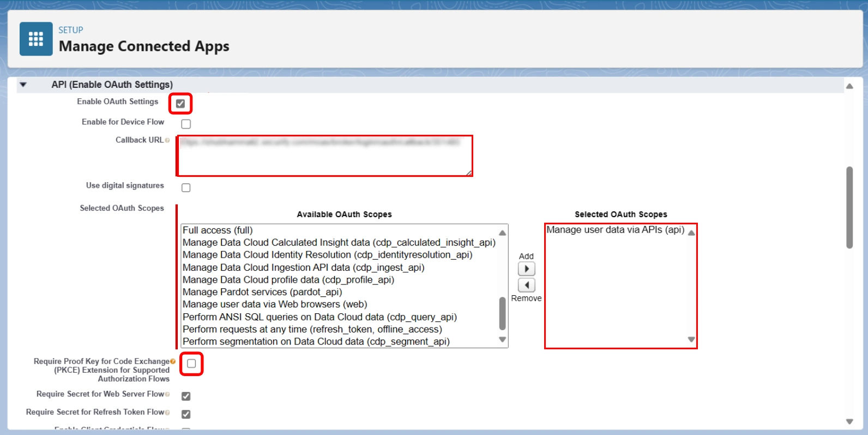Click the Callback URL help icon

(167, 140)
